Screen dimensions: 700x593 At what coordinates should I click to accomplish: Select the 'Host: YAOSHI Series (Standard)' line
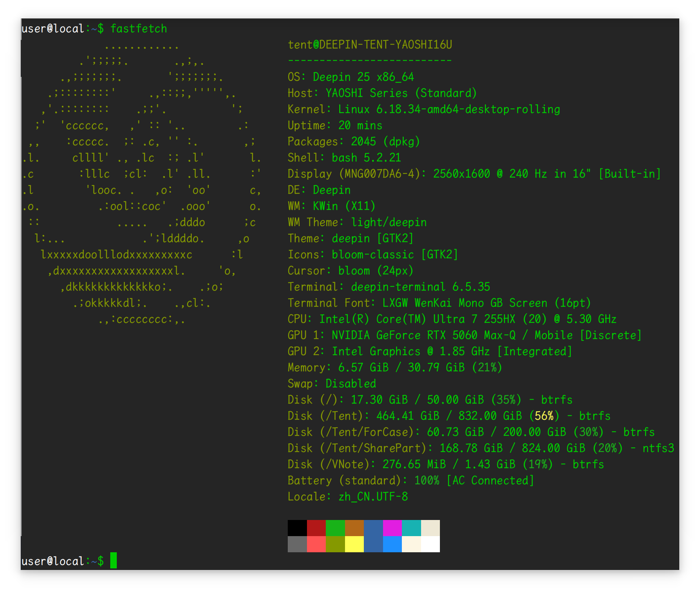382,93
